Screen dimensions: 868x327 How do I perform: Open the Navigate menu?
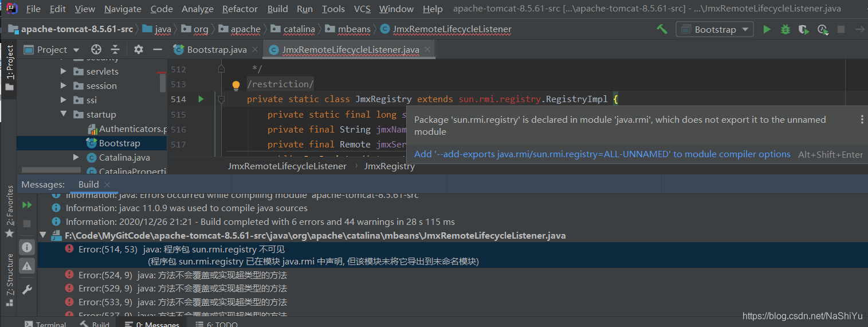coord(123,9)
